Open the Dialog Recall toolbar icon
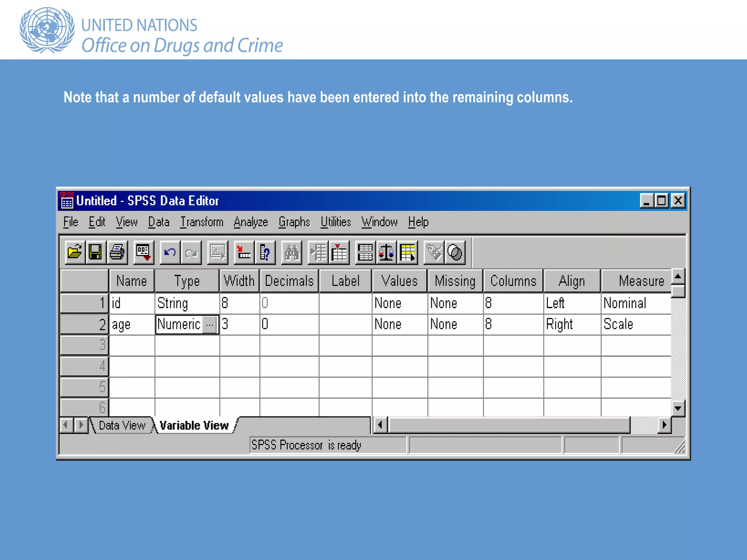This screenshot has width=747, height=560. tap(143, 252)
